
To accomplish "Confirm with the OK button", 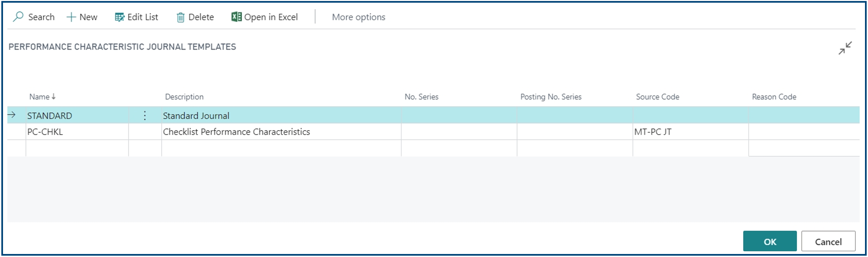I will tap(770, 241).
